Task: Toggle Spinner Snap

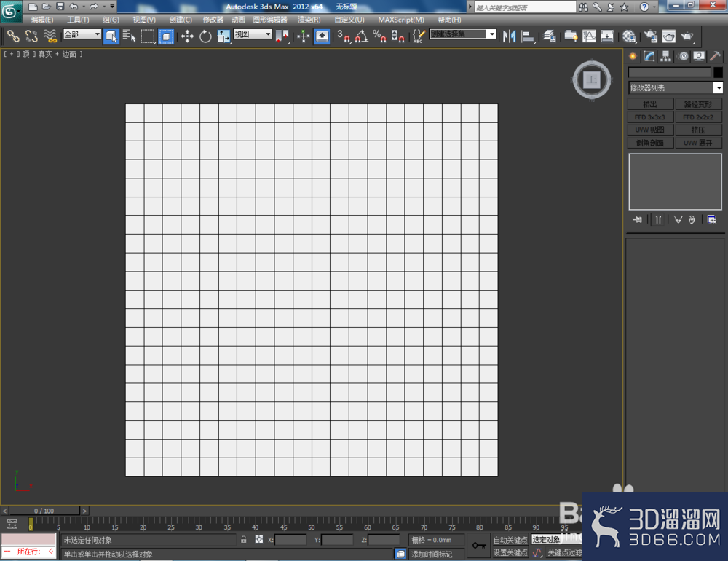Action: point(398,36)
